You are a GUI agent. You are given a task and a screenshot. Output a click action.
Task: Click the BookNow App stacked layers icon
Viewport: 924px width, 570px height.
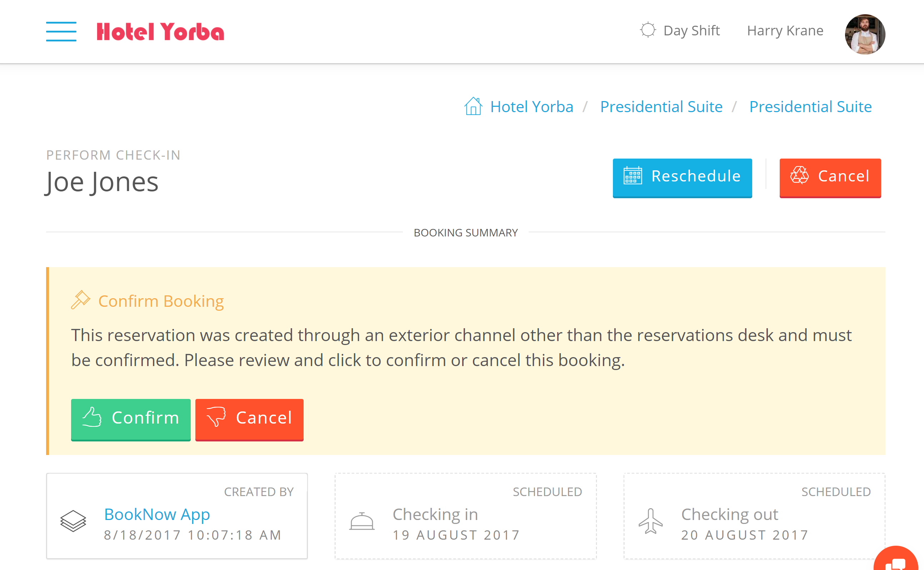click(73, 522)
